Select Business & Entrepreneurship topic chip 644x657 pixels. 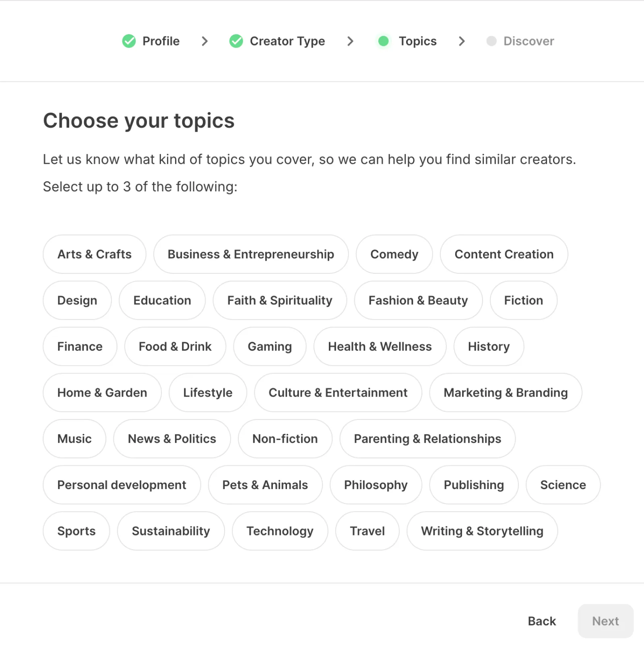250,254
